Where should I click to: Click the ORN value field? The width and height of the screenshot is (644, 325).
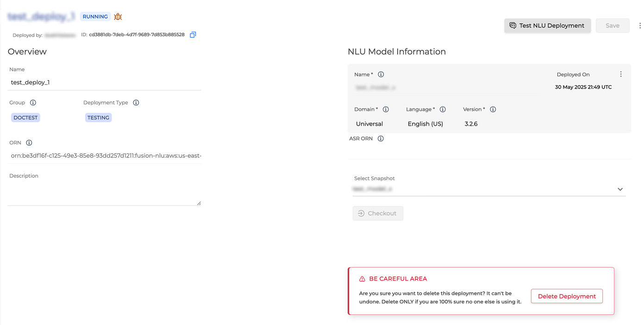tap(106, 156)
